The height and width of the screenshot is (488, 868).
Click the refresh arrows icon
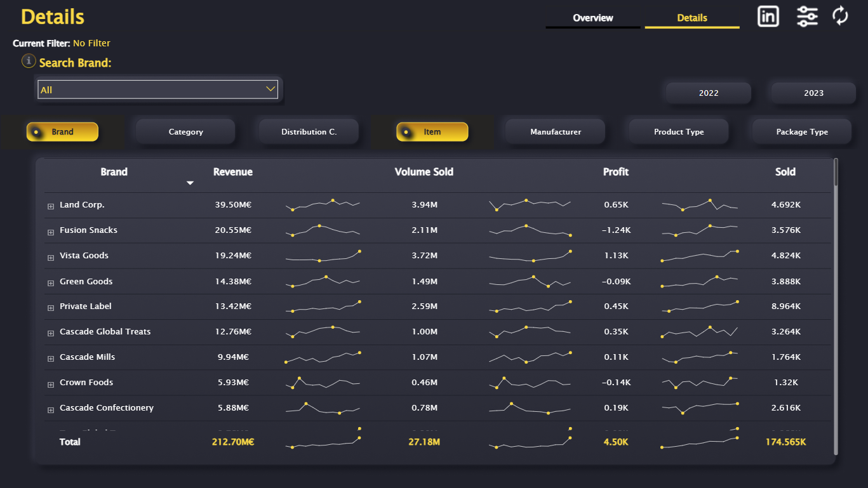coord(840,16)
